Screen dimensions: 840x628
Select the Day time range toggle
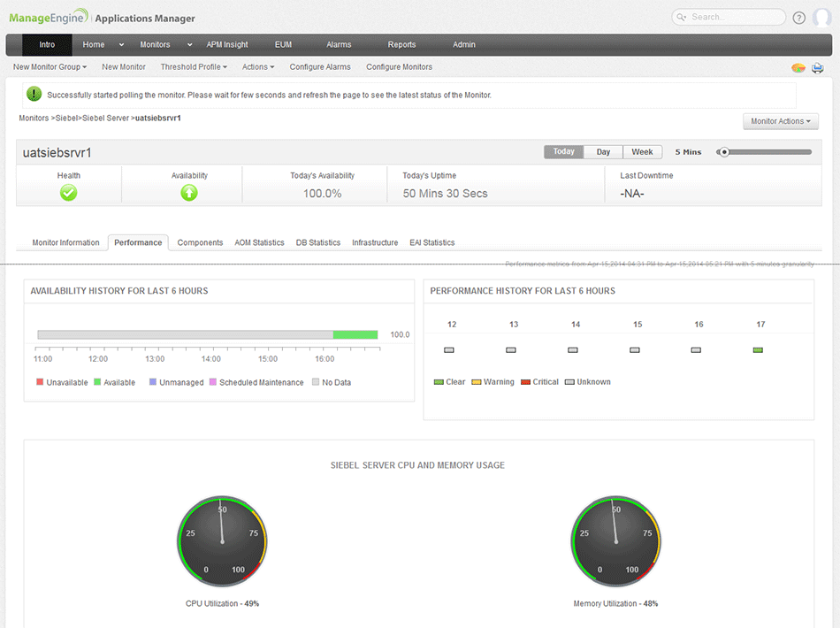point(603,151)
